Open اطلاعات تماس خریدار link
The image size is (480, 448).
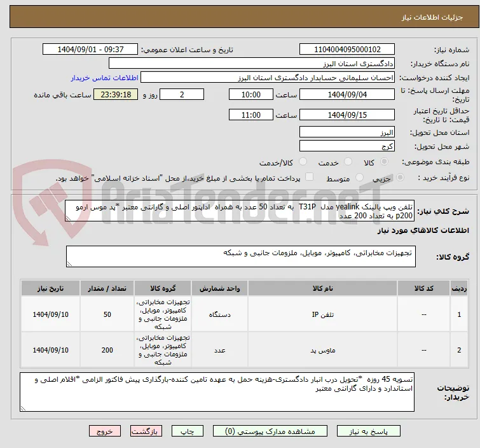pyautogui.click(x=105, y=78)
